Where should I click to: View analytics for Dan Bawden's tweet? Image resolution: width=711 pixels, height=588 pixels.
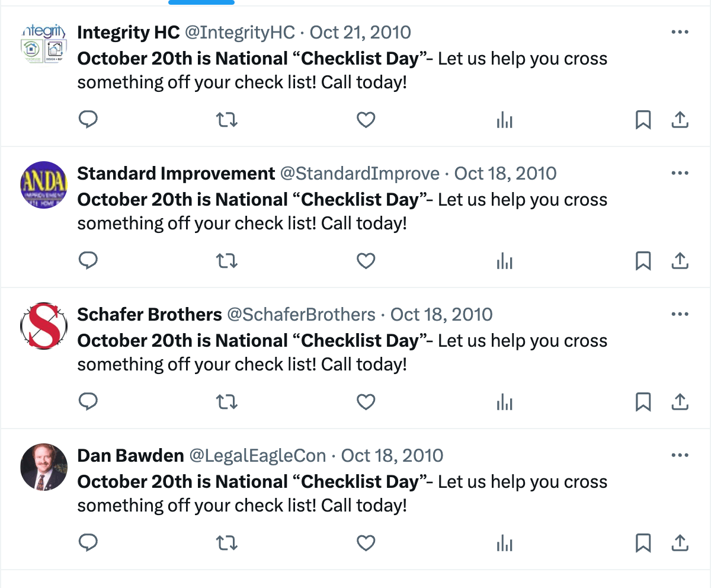[x=504, y=543]
